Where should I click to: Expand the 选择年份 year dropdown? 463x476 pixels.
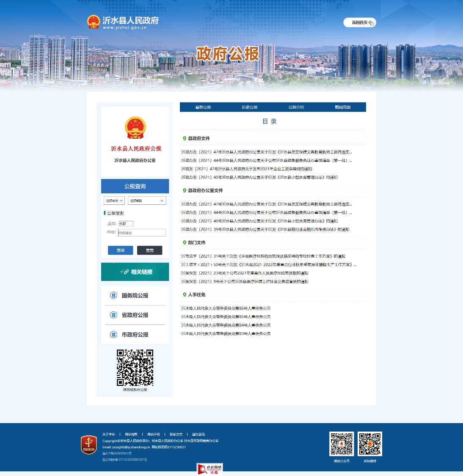(114, 201)
